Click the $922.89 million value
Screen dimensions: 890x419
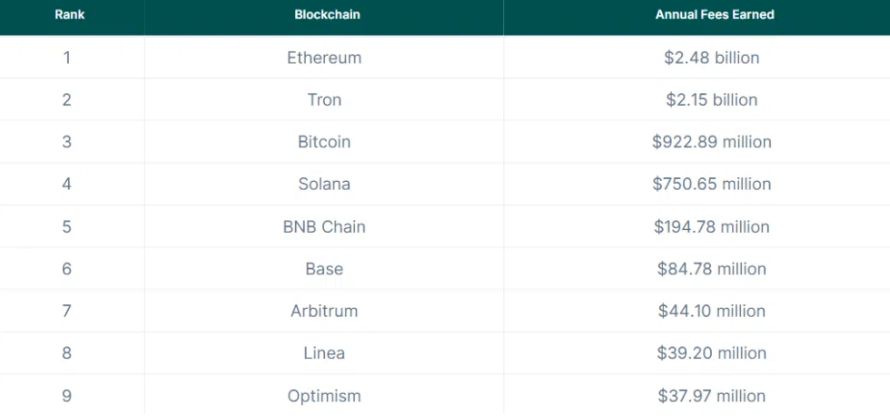(712, 142)
